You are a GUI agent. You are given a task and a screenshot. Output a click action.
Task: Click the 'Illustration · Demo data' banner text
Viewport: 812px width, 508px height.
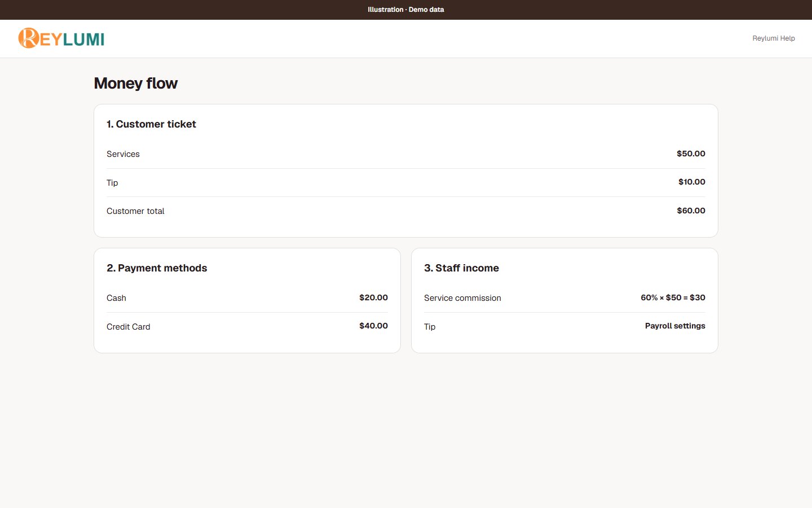[x=406, y=10]
